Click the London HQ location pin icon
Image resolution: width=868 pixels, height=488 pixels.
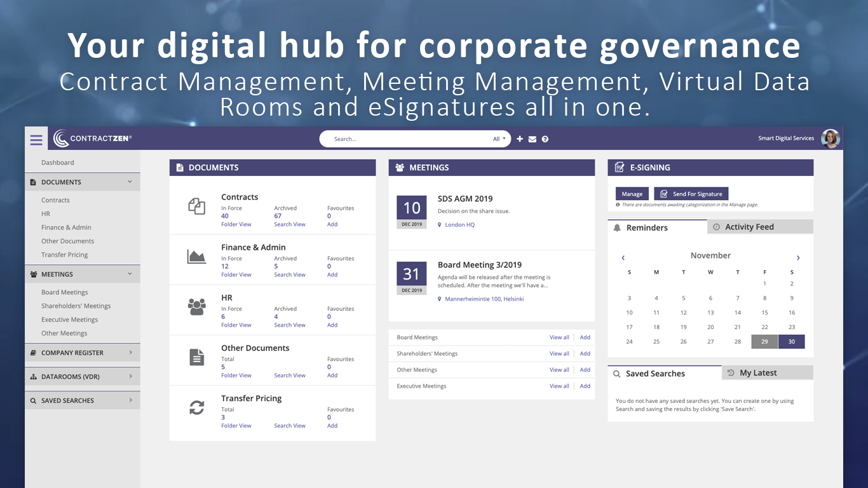(440, 225)
